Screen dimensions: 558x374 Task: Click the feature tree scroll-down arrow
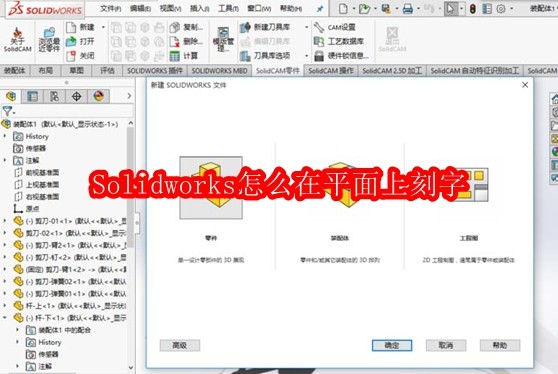coord(131,367)
